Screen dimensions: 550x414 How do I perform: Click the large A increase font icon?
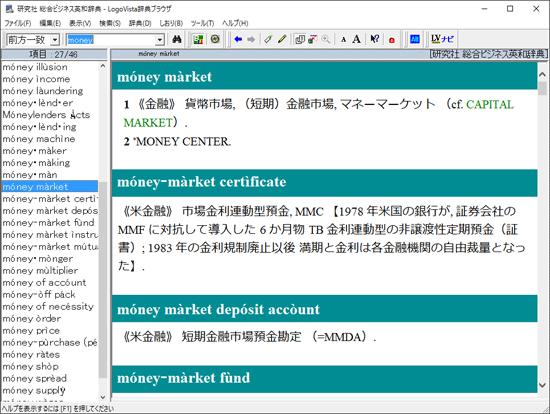pos(357,39)
